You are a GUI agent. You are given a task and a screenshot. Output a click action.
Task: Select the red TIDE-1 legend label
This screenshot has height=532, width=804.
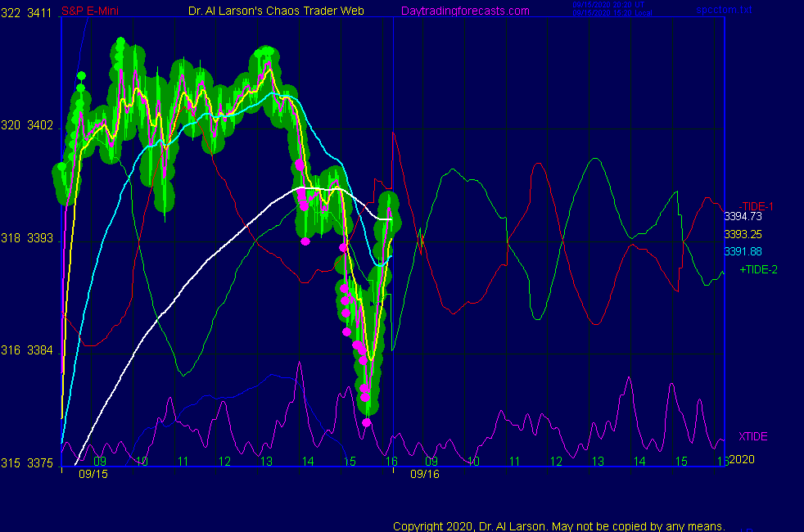(x=757, y=206)
